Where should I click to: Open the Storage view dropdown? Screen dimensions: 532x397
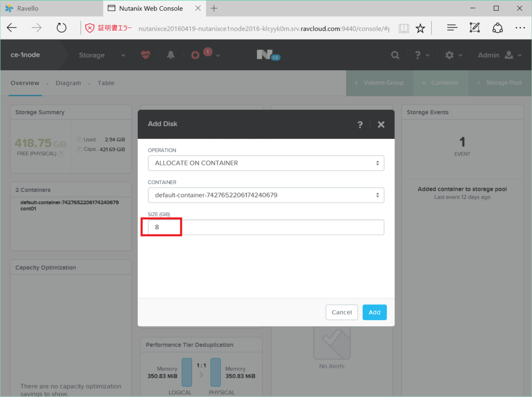pos(102,55)
